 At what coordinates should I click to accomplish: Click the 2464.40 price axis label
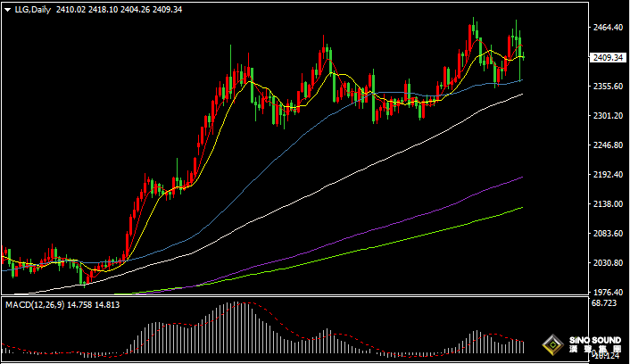pyautogui.click(x=607, y=28)
